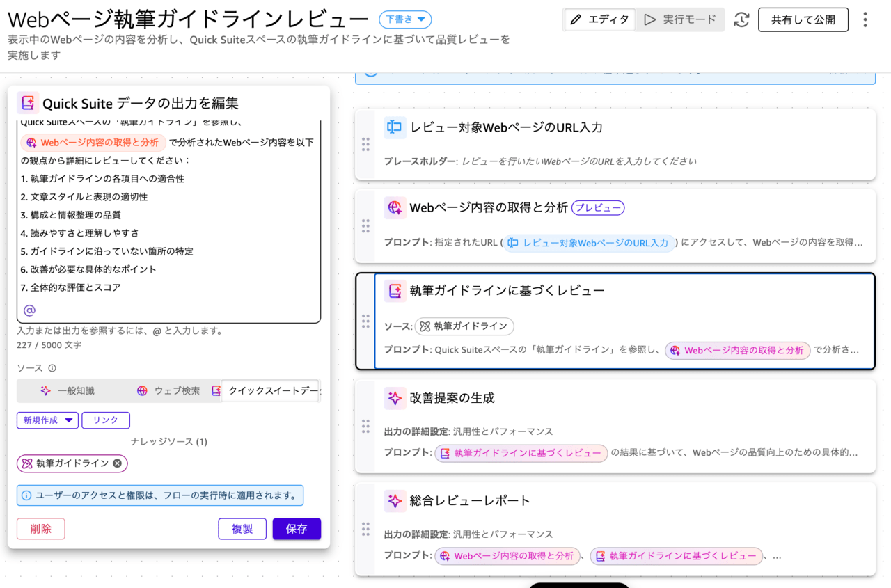Click the プレビュー badge on Webページ内容の取得と分析
891x588 pixels.
pyautogui.click(x=598, y=207)
